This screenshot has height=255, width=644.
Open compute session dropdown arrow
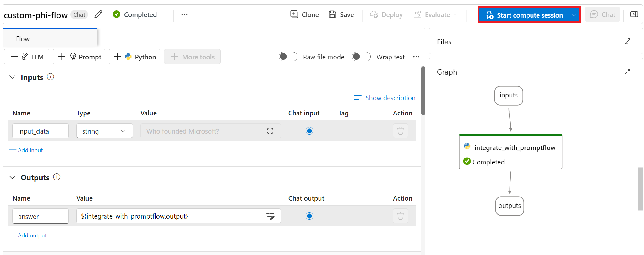[x=574, y=15]
